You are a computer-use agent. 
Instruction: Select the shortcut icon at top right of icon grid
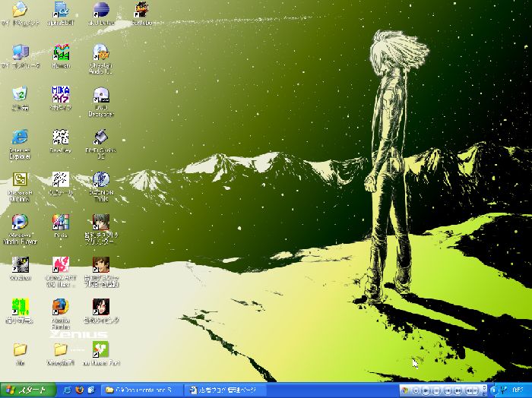point(141,9)
